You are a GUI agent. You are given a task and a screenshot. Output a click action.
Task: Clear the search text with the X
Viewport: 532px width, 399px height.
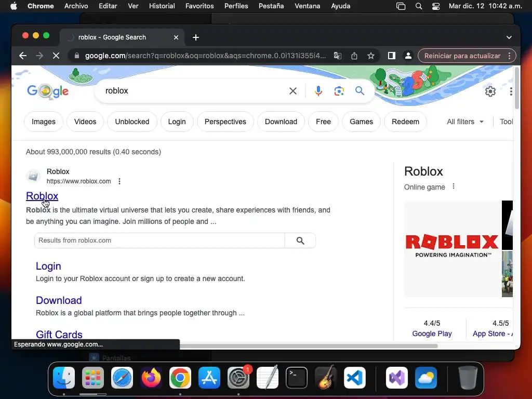click(x=293, y=90)
